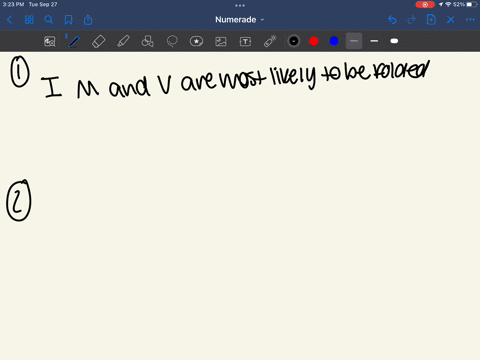Open the page thumbnails grid view
The height and width of the screenshot is (360, 480).
click(x=29, y=20)
